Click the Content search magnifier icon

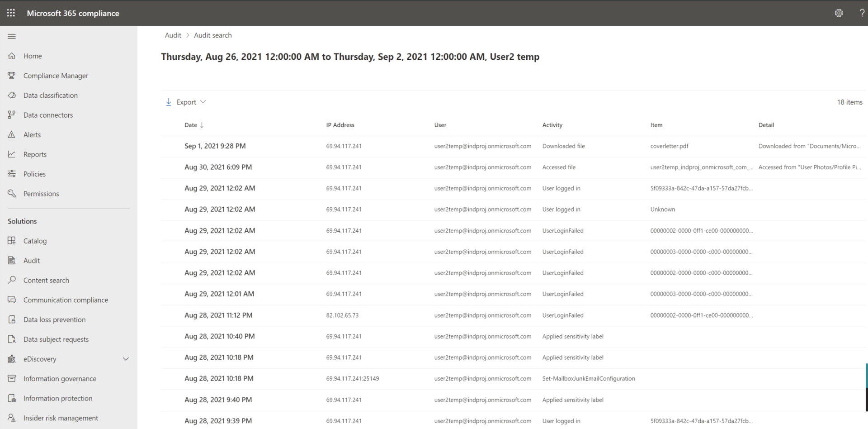point(12,280)
